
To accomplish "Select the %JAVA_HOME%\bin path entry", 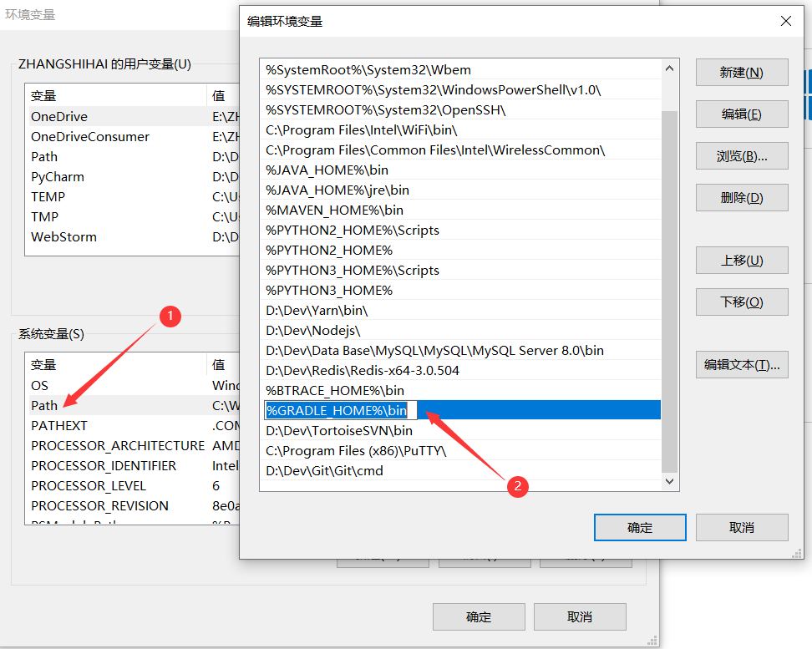I will [327, 170].
